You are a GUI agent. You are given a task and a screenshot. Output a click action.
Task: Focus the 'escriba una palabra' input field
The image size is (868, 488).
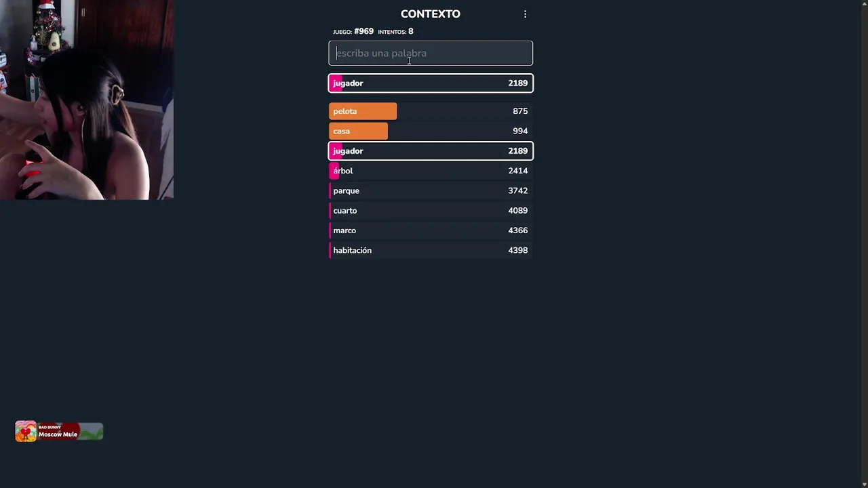coord(431,54)
